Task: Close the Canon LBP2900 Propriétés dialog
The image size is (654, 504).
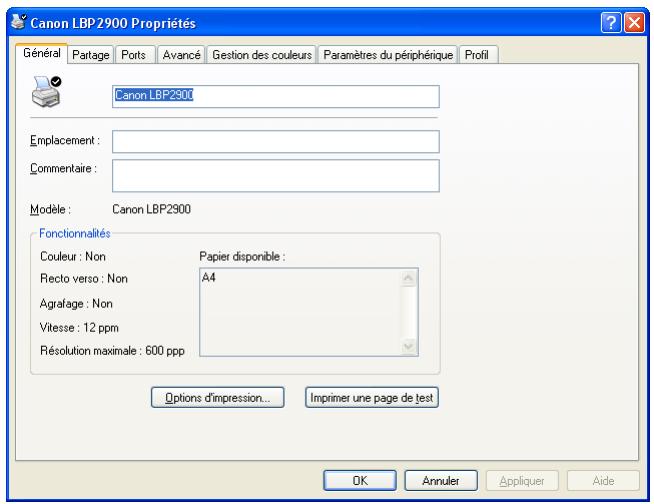Action: pos(634,23)
